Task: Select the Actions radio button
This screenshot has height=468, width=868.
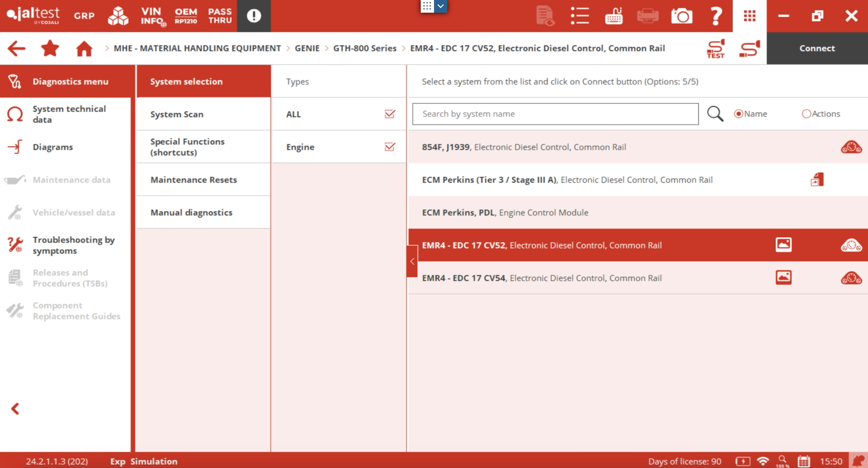Action: (806, 114)
